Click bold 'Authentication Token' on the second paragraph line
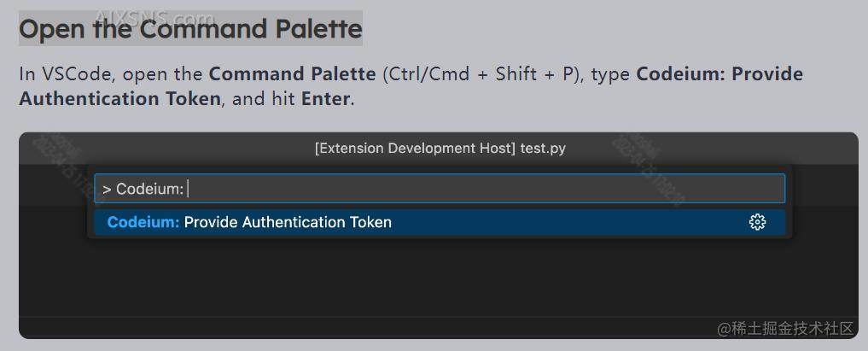 tap(119, 98)
